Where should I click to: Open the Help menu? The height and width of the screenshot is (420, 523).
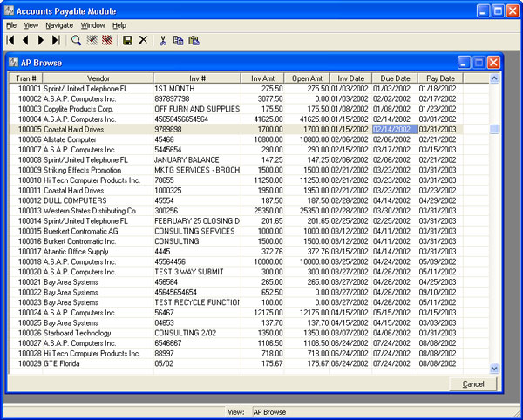[x=119, y=25]
